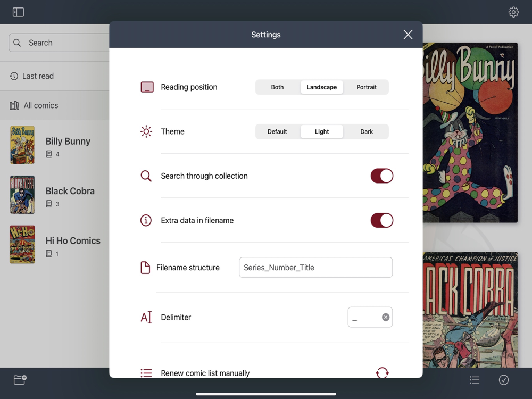The height and width of the screenshot is (399, 532).
Task: Clear the Delimiter field with x button
Action: click(385, 317)
